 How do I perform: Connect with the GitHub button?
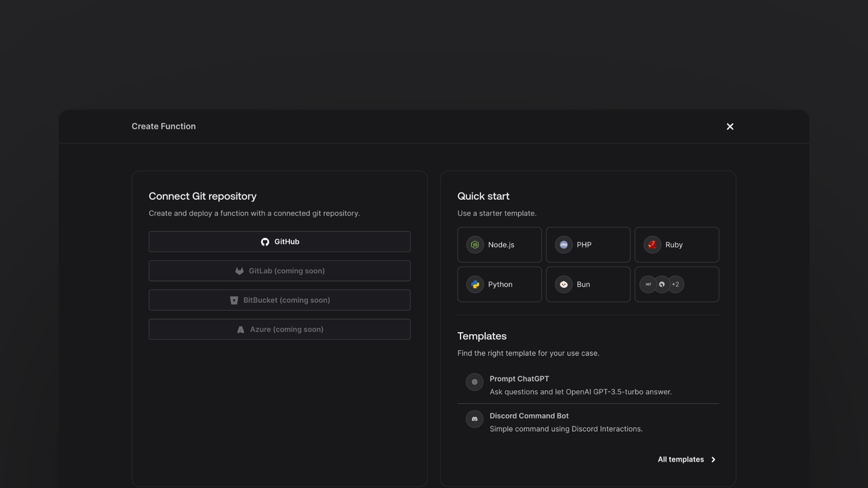[x=279, y=242]
